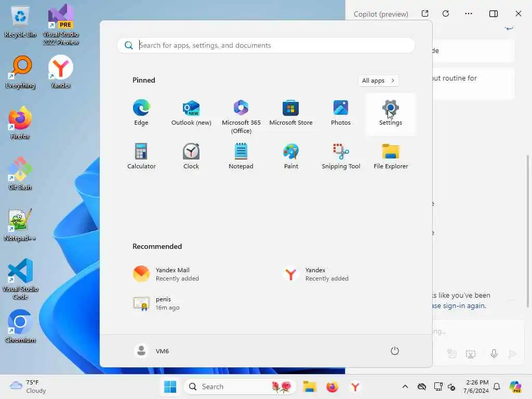Start the Snipping Tool
Viewport: 532px width, 399px height.
(341, 156)
